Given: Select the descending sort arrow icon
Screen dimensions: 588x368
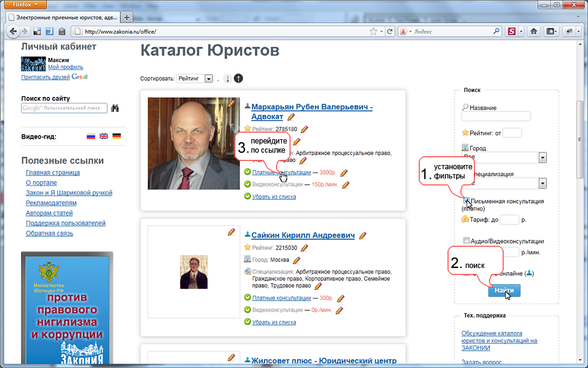Looking at the screenshot, I should [227, 79].
